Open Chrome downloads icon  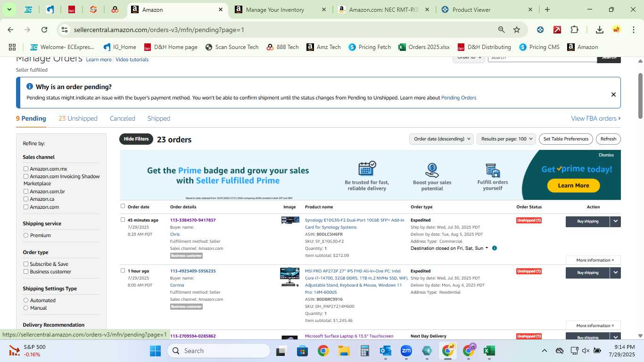[x=600, y=30]
